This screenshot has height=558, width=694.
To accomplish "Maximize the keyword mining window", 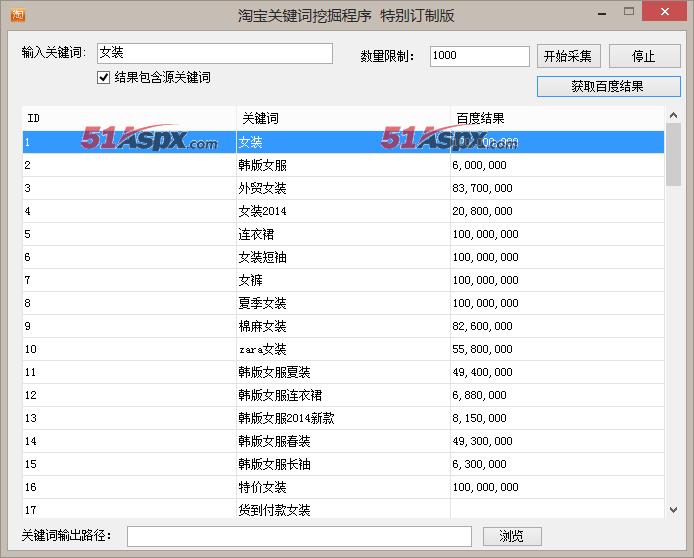I will coord(629,12).
